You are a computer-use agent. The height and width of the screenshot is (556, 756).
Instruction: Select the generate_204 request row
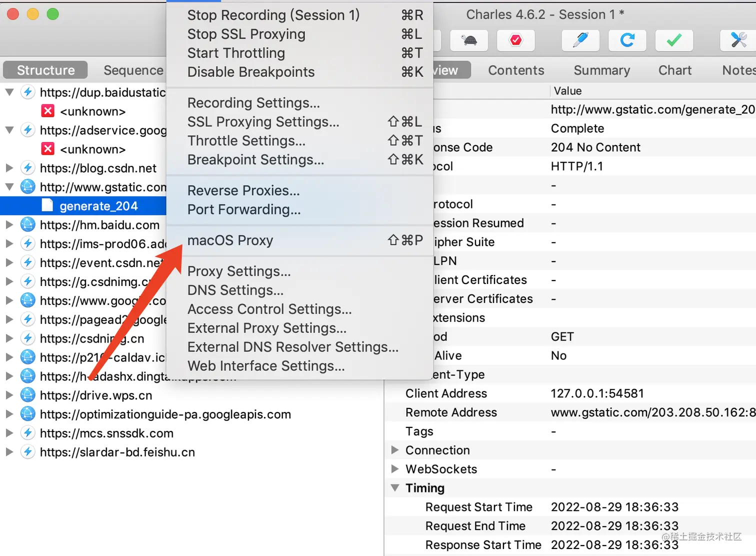pos(83,205)
